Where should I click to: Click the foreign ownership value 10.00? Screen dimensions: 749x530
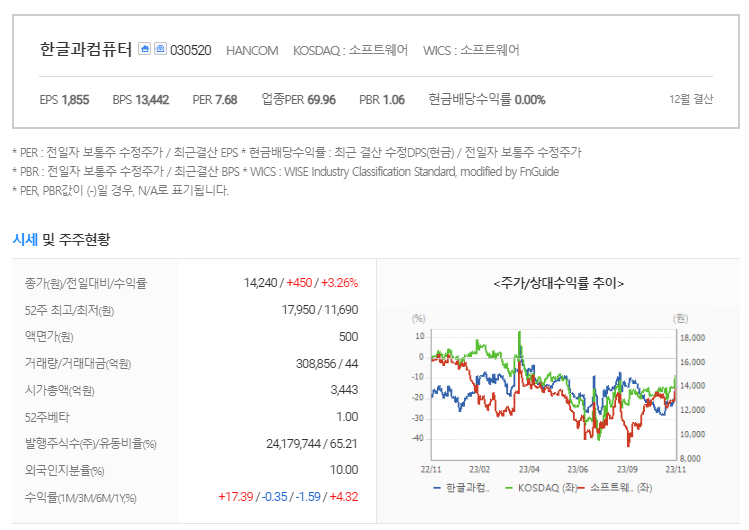(344, 470)
